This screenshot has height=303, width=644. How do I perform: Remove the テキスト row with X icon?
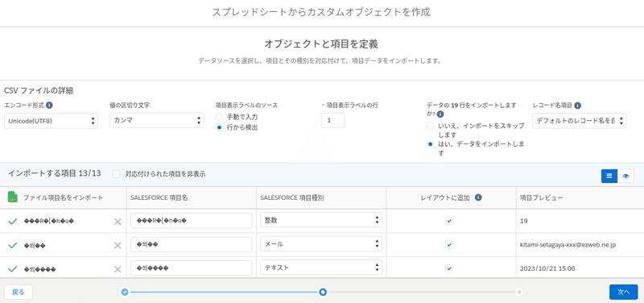click(118, 269)
